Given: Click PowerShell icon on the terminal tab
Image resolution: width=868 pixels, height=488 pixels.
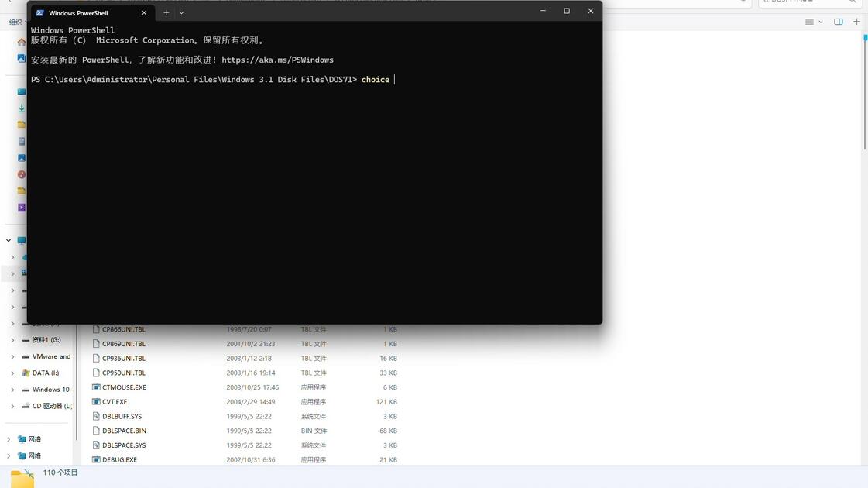Looking at the screenshot, I should coord(39,12).
